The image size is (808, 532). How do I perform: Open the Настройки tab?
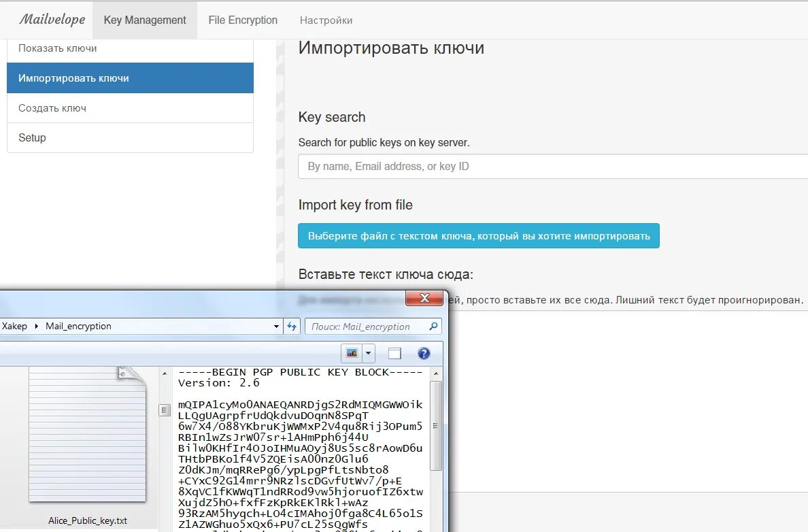[326, 20]
